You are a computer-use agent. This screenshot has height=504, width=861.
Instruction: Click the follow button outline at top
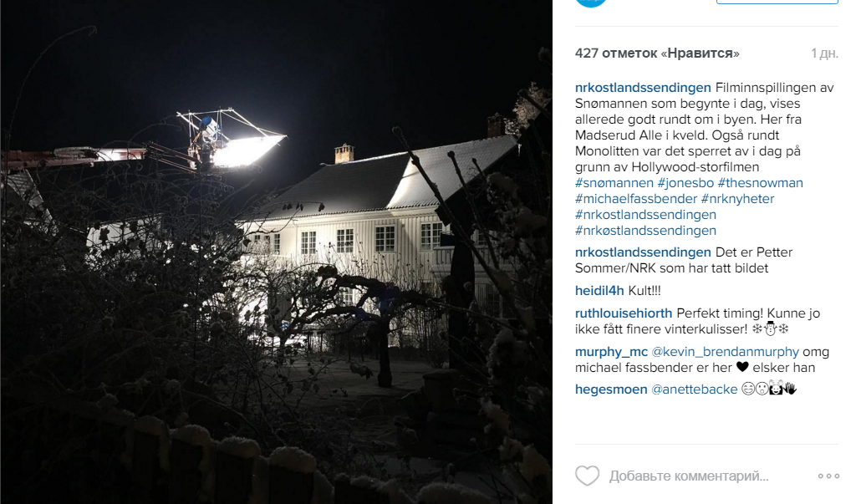[777, 3]
